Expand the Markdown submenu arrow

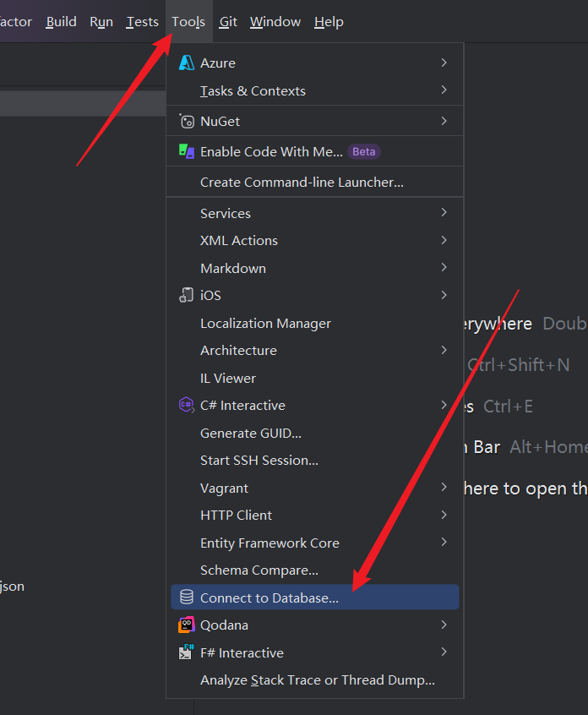click(x=444, y=267)
